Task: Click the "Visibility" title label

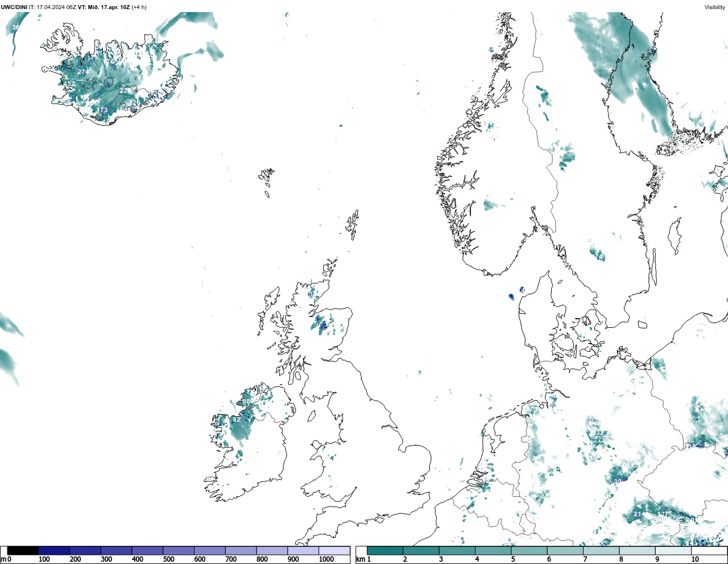Action: [x=715, y=7]
